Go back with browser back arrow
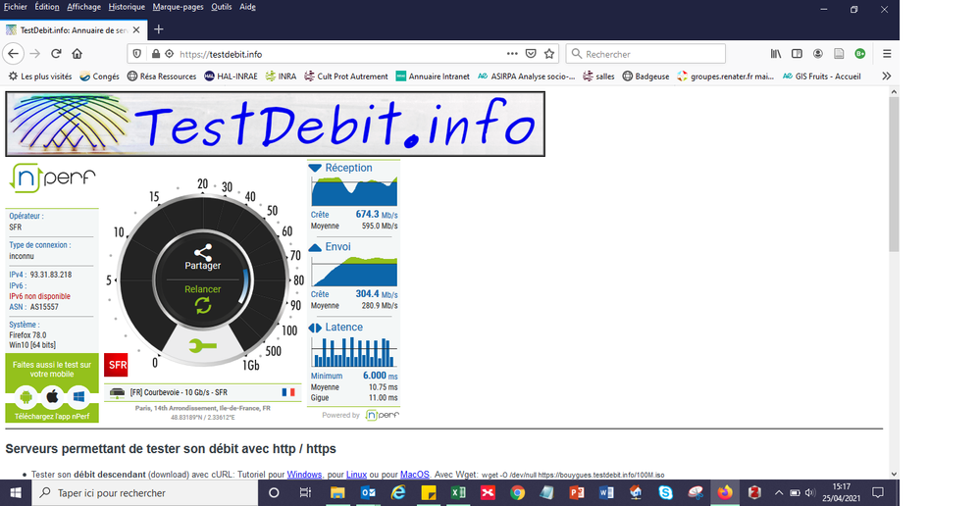 13,54
